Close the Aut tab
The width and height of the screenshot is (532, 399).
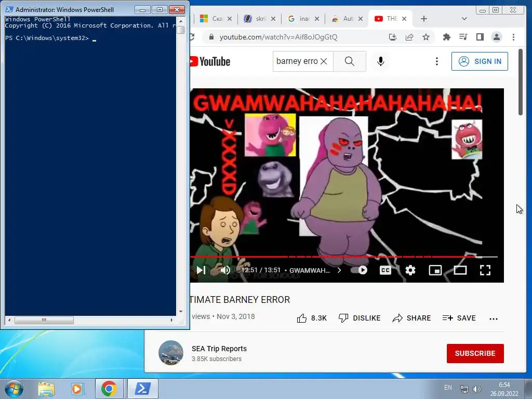361,19
